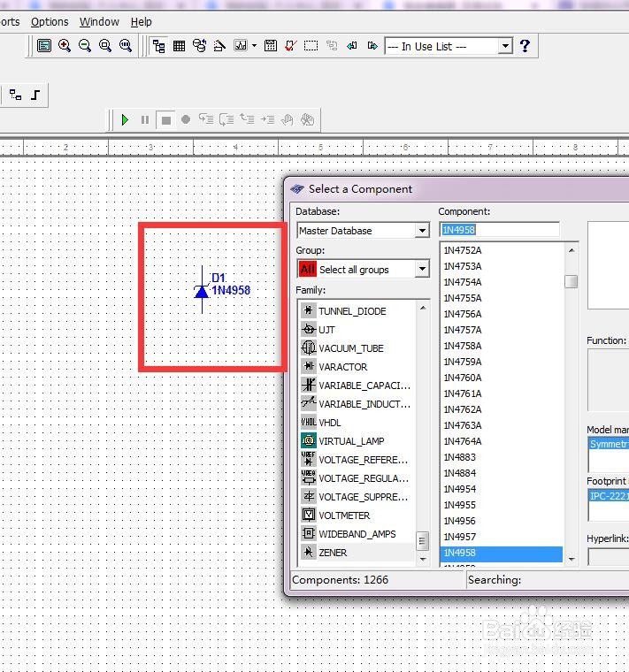Click the round record icon in simulation toolbar
Viewport: 629px width, 672px height.
pos(186,119)
